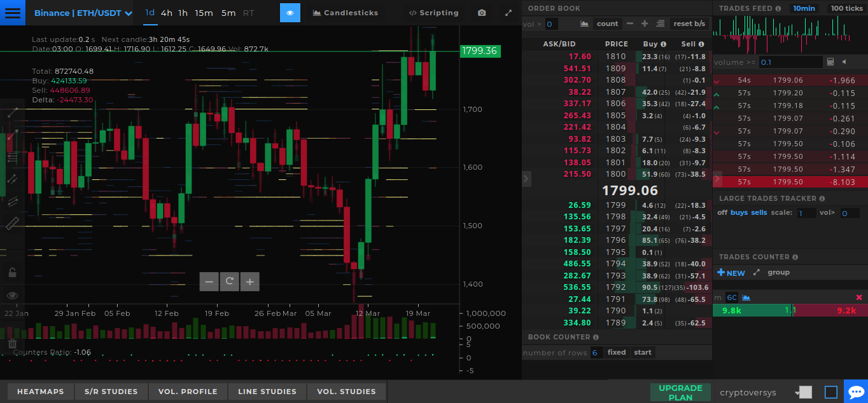Open the chat support icon bottom right

point(855,392)
